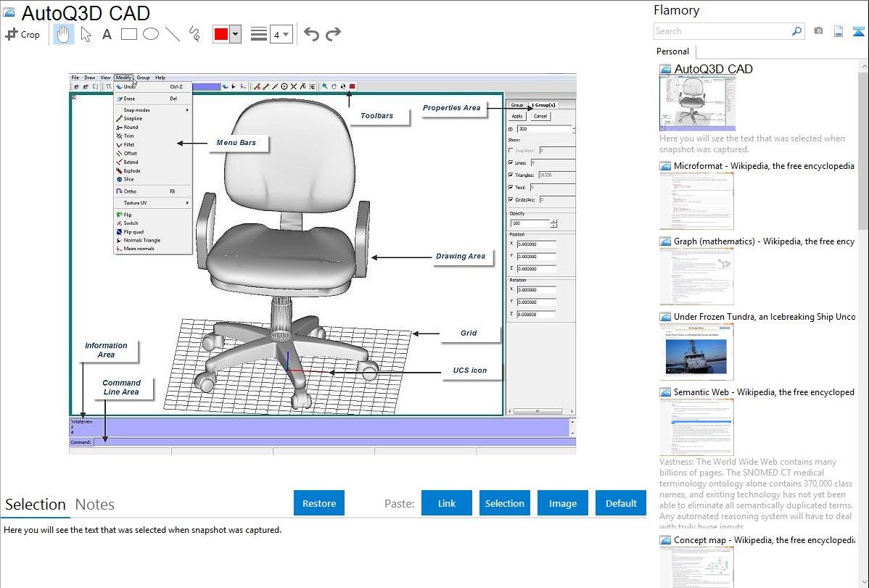This screenshot has width=869, height=588.
Task: Open the line width dropdown showing 4
Action: click(x=281, y=34)
